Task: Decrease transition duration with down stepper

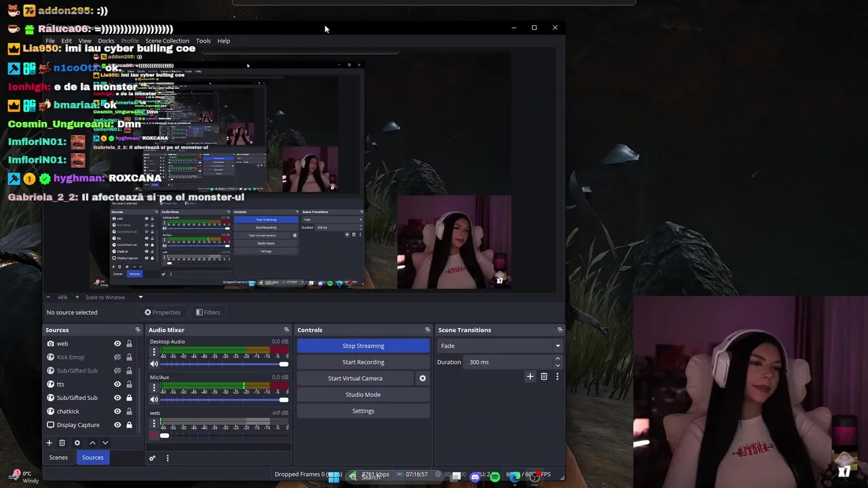Action: 557,365
